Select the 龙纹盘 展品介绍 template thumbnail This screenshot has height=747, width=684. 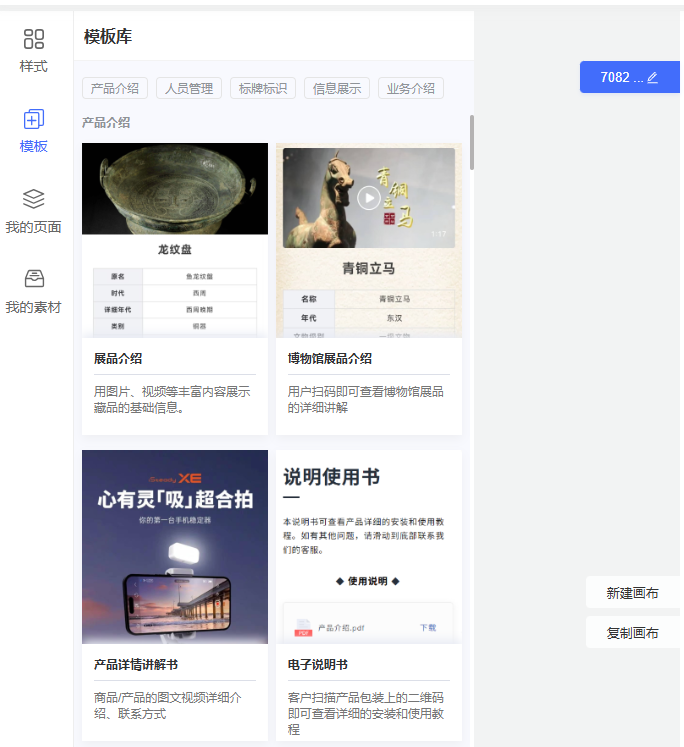pos(175,240)
